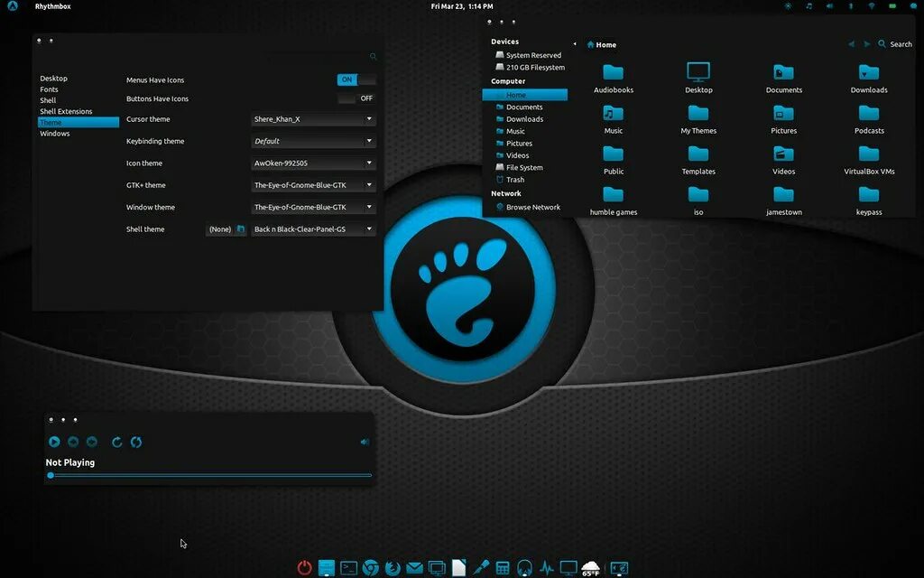Click the Shell theme (None) file chooser
Viewport: 924px width, 578px height.
[x=226, y=228]
